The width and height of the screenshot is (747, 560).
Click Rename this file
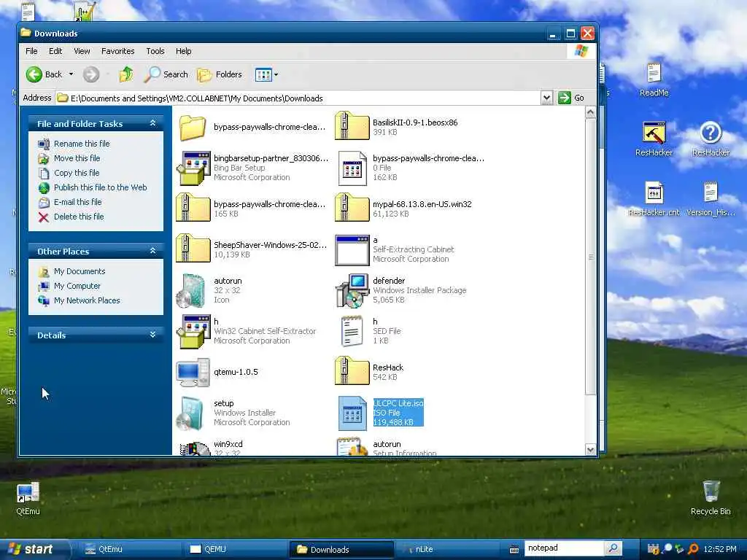click(x=82, y=144)
